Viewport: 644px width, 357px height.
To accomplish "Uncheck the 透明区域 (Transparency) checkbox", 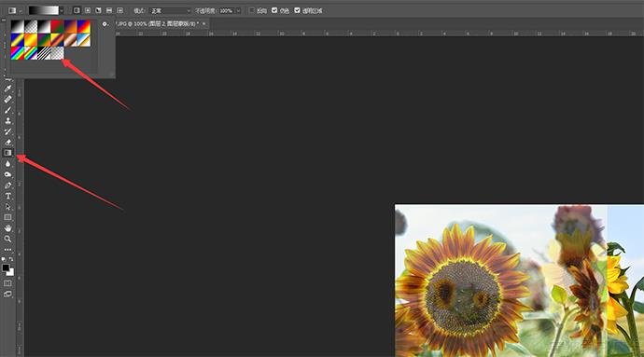I will (x=297, y=10).
